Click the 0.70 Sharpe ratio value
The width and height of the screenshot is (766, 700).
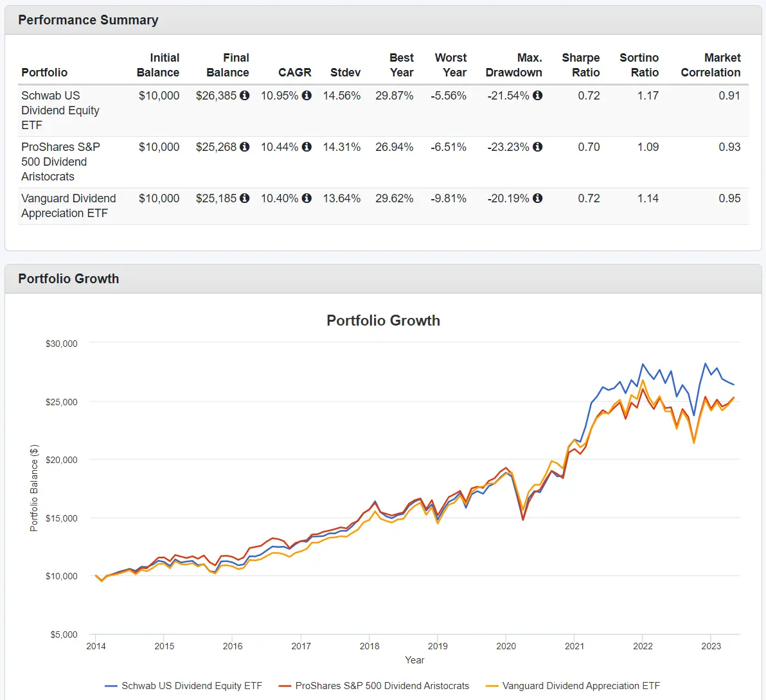click(589, 147)
